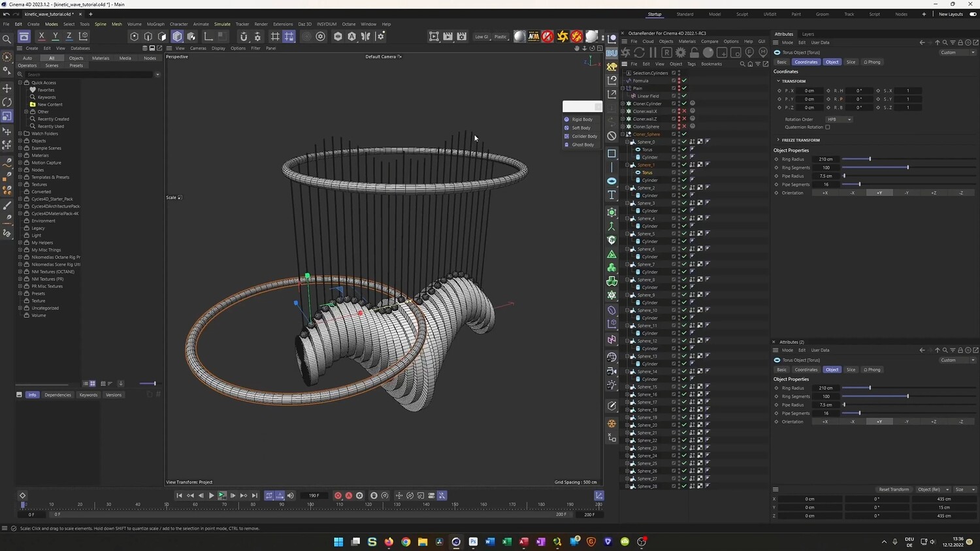Pause the Octane render
Image resolution: width=980 pixels, height=551 pixels.
(x=653, y=52)
